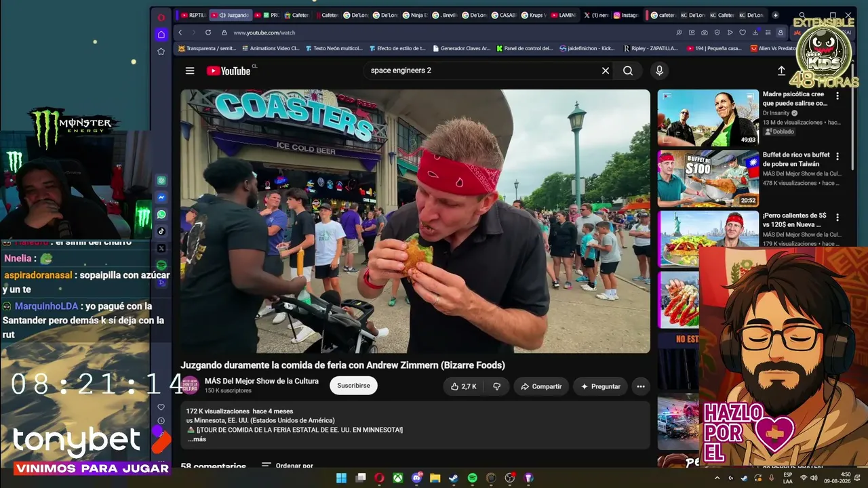868x488 pixels.
Task: Open 'MÁS Del Mejor Show de la Cultura' channel name
Action: tap(262, 381)
